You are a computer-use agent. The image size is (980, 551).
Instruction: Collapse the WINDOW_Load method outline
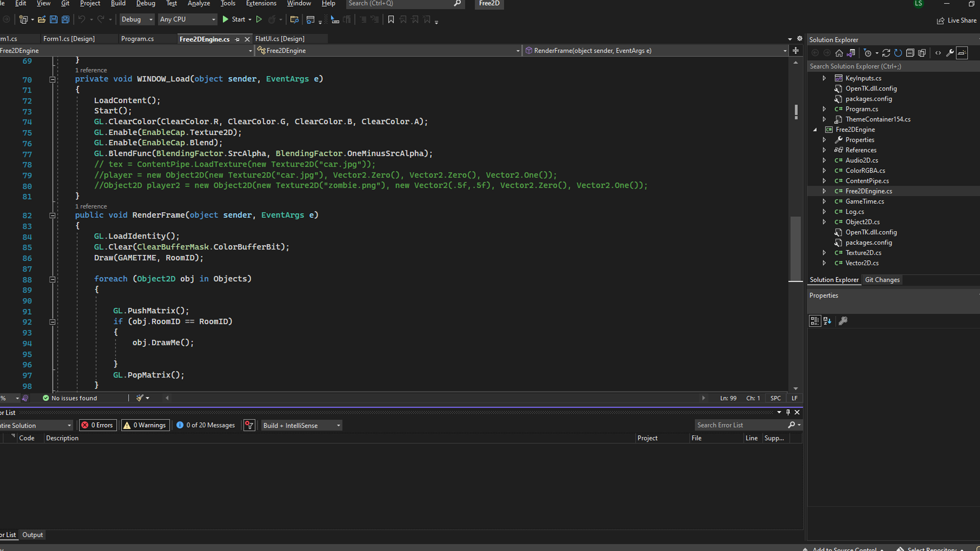pos(52,80)
